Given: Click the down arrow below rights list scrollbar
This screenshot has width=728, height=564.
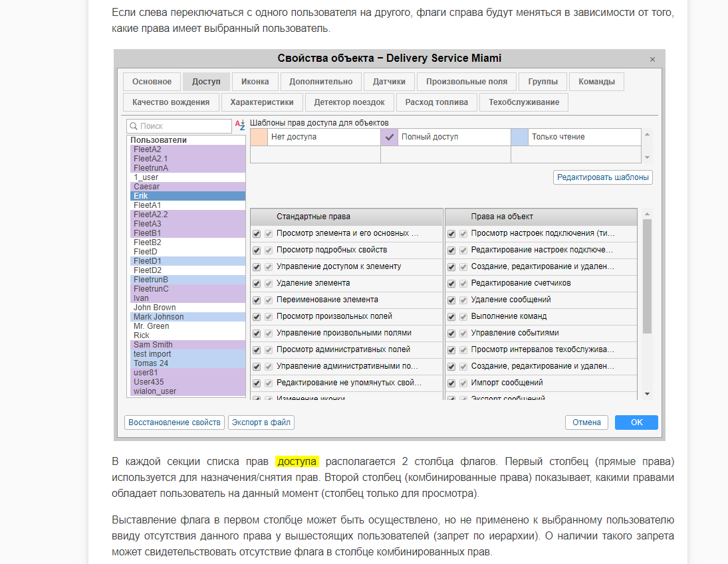Looking at the screenshot, I should click(x=648, y=395).
